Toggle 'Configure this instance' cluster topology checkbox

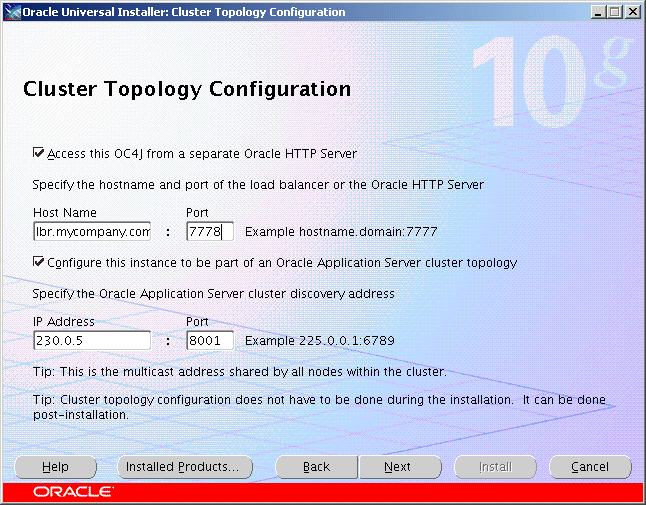tap(38, 262)
